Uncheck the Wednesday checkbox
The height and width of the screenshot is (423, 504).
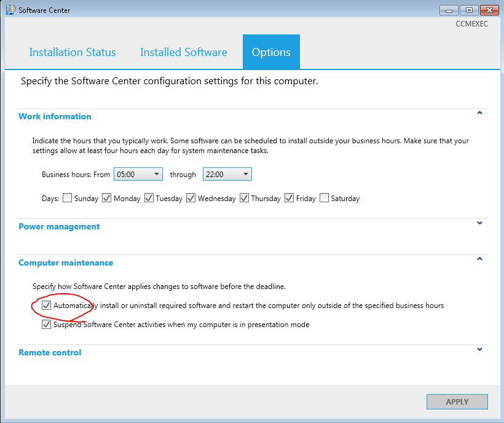click(x=191, y=198)
